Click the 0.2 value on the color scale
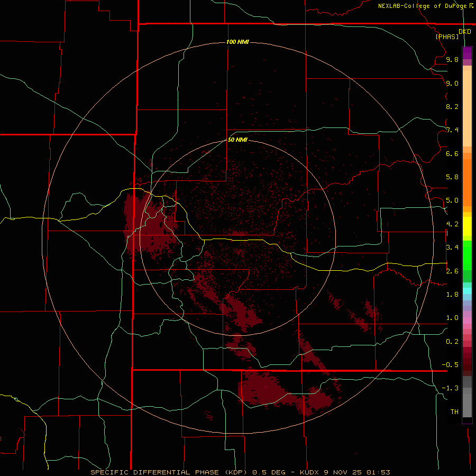 click(452, 342)
